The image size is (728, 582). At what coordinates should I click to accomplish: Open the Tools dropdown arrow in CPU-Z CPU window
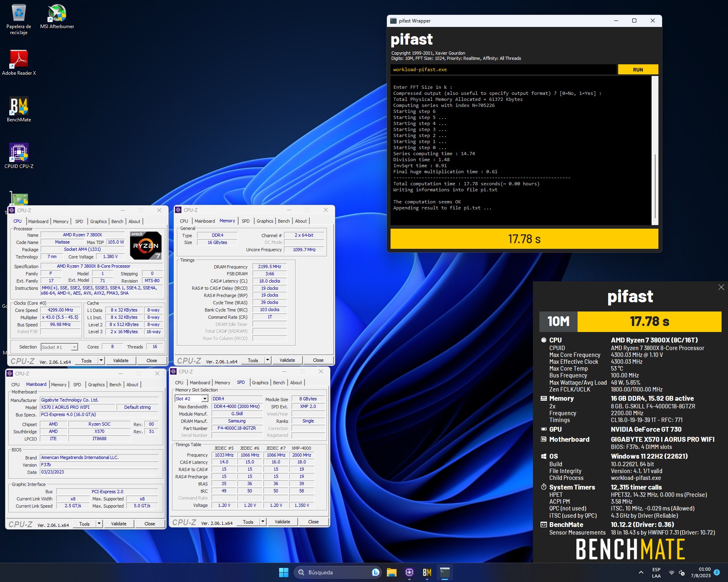point(101,361)
